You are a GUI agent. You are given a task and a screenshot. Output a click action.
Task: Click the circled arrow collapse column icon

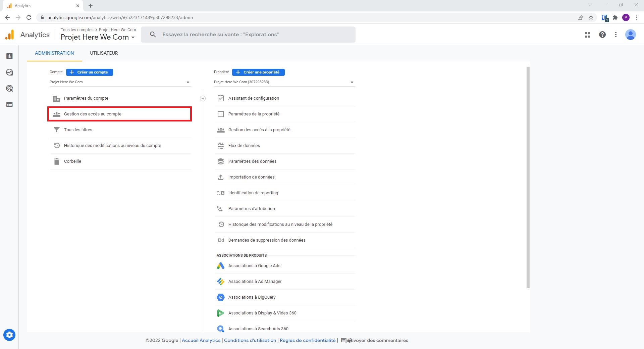203,98
